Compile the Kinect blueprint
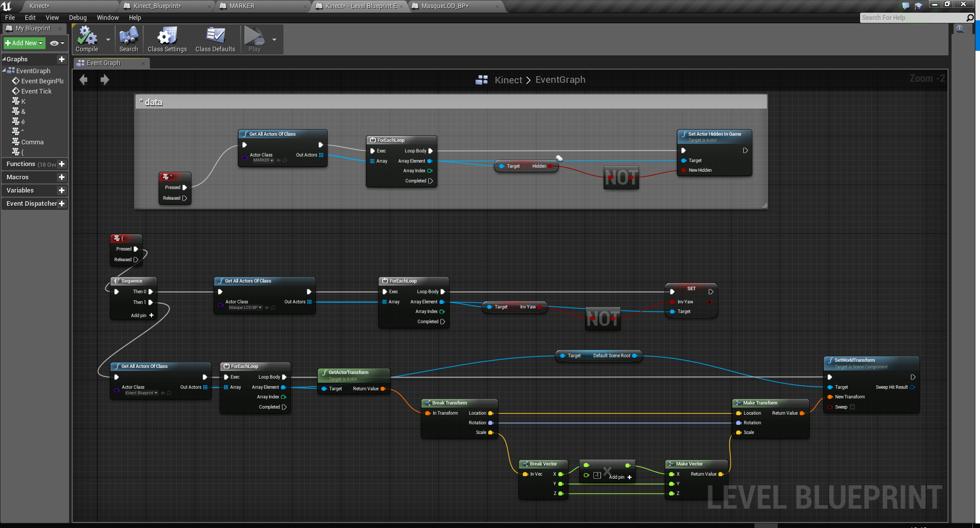This screenshot has height=528, width=980. click(x=87, y=40)
